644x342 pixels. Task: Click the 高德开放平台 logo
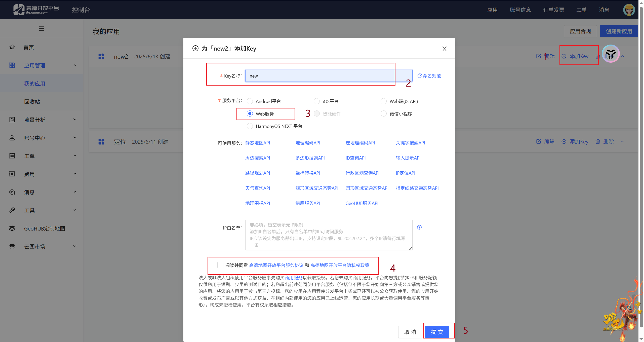pyautogui.click(x=36, y=10)
